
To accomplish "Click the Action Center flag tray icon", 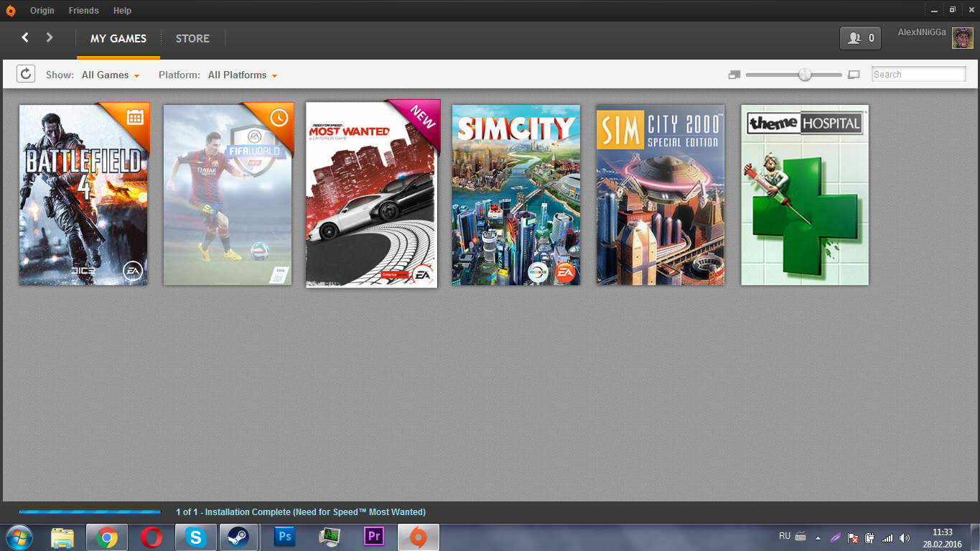I will (x=853, y=537).
